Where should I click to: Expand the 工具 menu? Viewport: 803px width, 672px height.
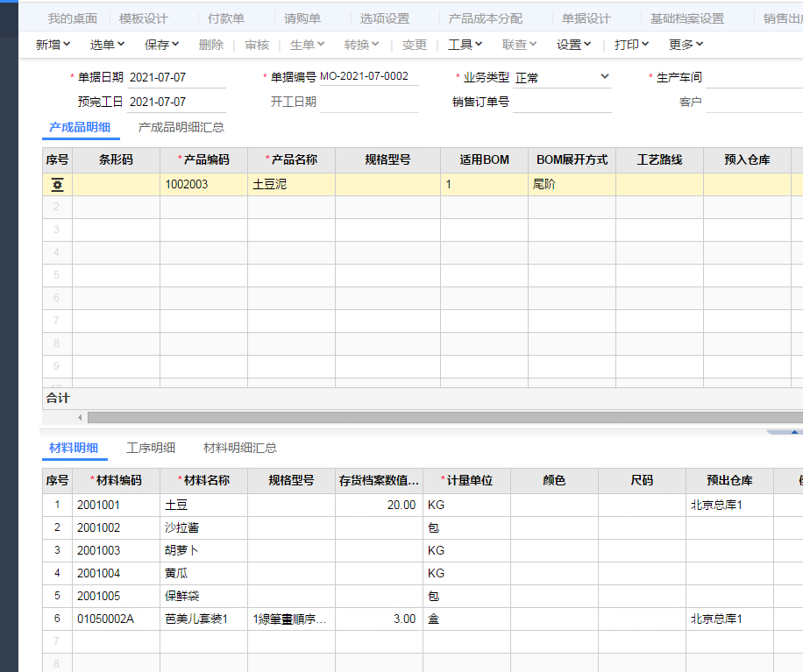(x=465, y=45)
